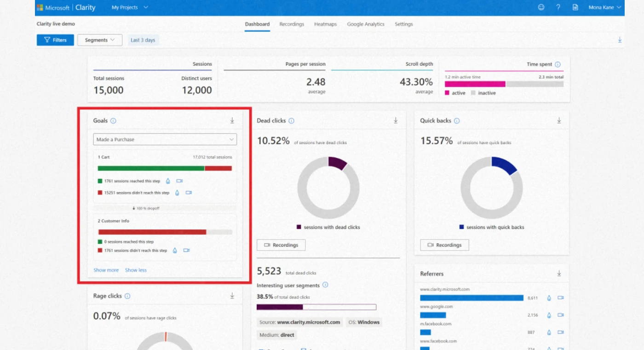Click Interesting user segments info icon

[x=325, y=285]
